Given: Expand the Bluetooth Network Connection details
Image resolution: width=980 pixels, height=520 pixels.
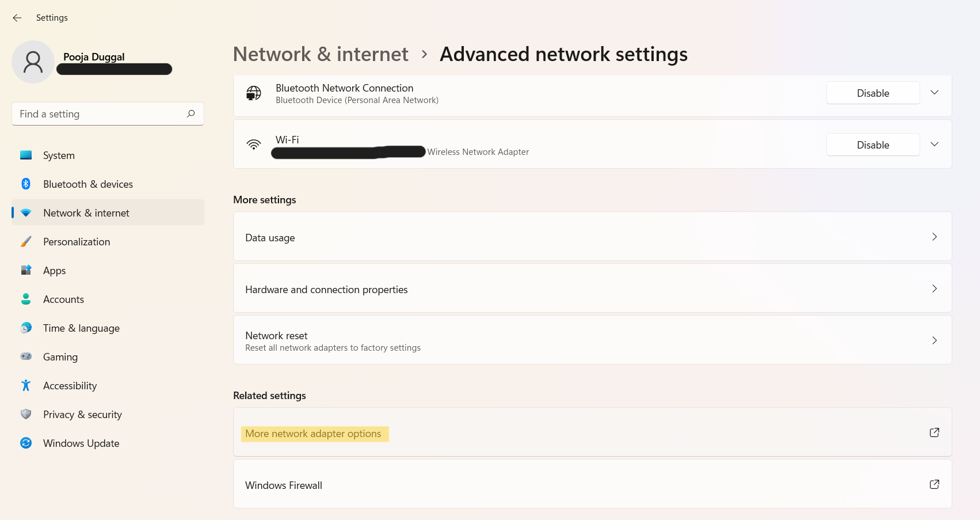Looking at the screenshot, I should point(935,93).
